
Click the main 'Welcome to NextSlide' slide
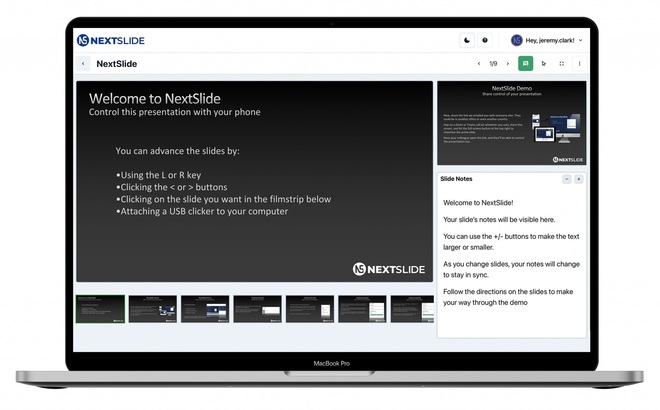tap(255, 181)
